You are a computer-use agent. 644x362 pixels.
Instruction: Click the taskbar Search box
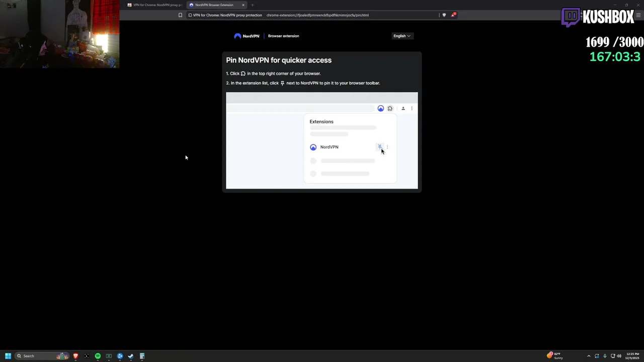click(x=42, y=356)
